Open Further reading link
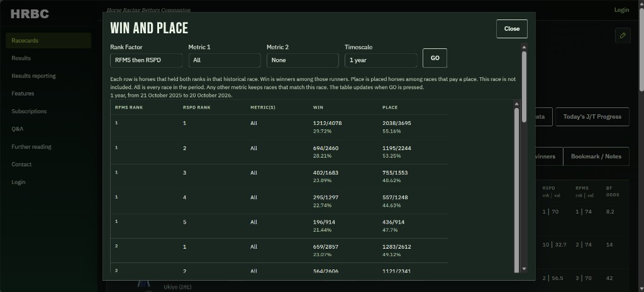 (x=31, y=146)
